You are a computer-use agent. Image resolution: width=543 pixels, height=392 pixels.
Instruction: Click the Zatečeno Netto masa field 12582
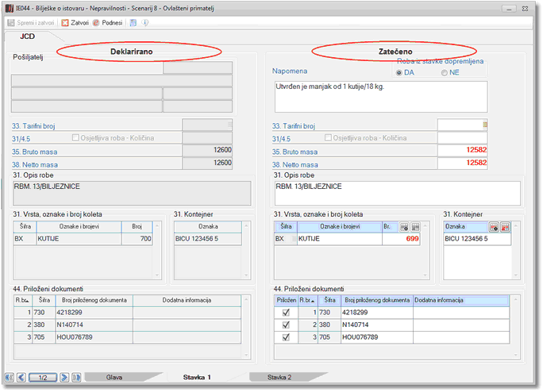462,163
